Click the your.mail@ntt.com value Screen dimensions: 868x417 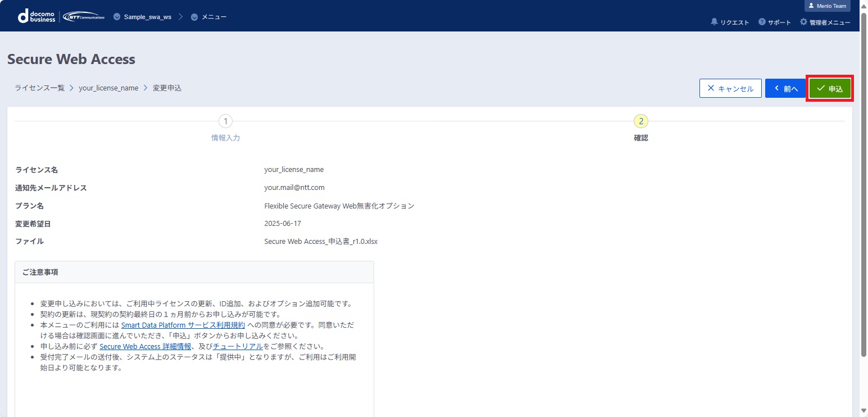point(294,188)
